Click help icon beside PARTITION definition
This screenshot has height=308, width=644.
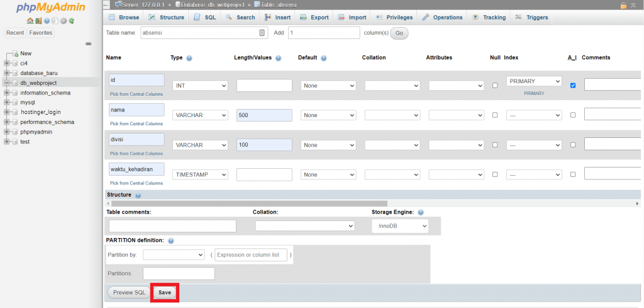(171, 241)
